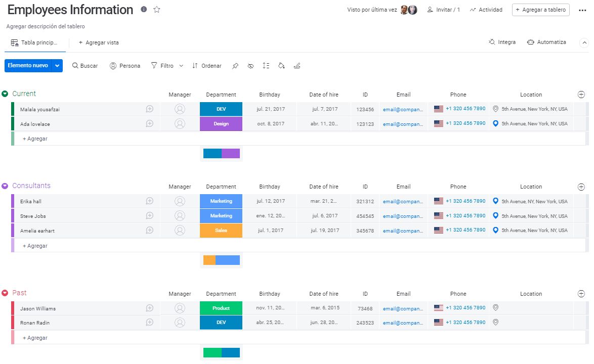
Task: Toggle hidden columns with the eye icon
Action: coord(250,66)
